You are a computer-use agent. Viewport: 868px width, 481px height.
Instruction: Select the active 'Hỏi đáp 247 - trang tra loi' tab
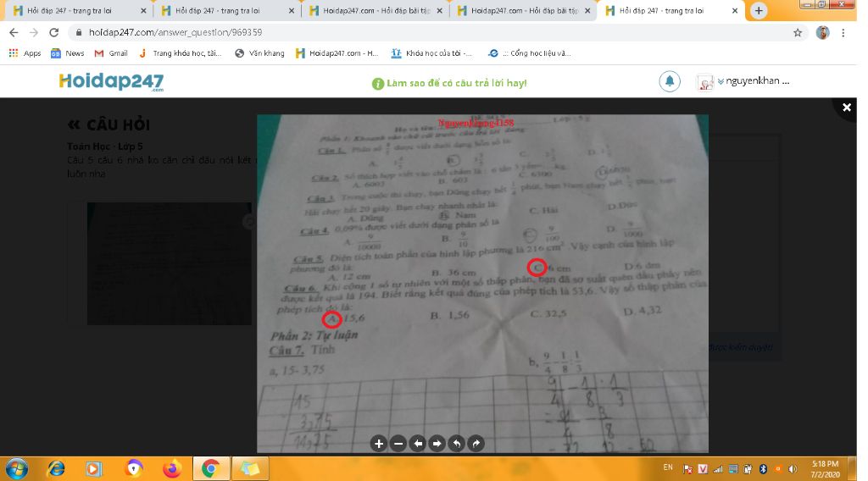point(671,10)
